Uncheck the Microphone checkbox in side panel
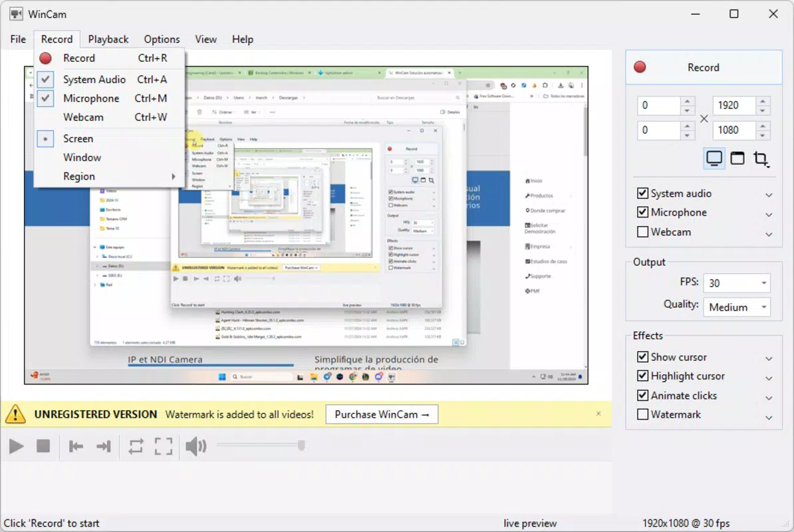The width and height of the screenshot is (794, 532). point(642,212)
